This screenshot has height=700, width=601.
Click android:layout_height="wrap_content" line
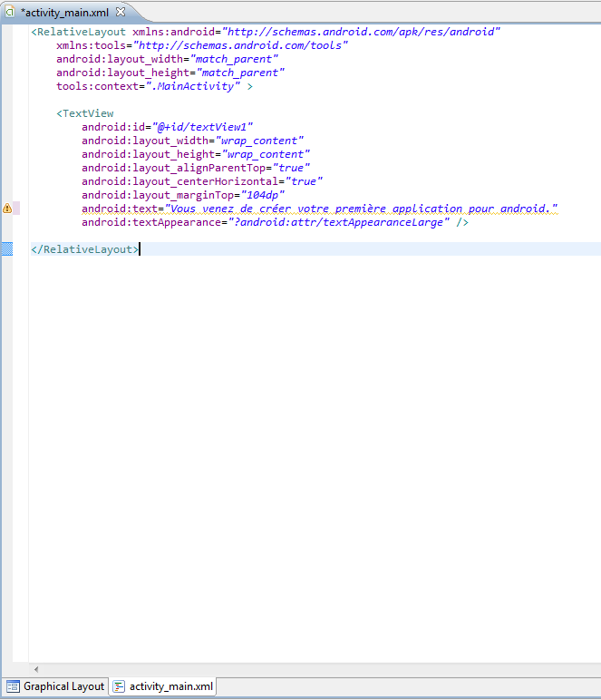[196, 154]
